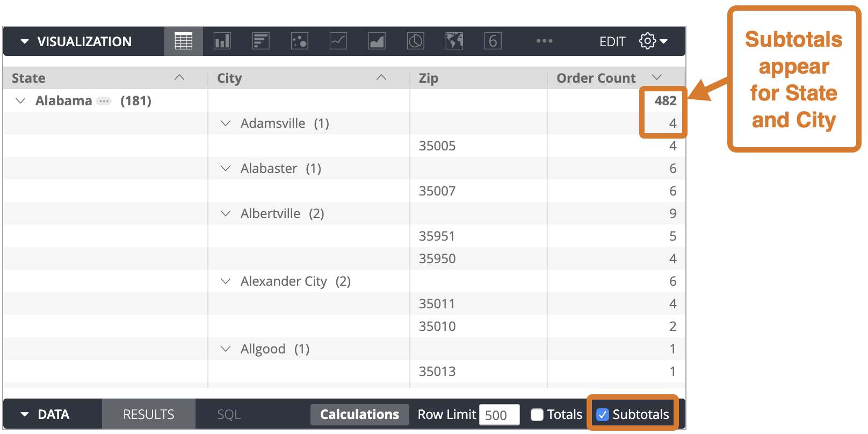Collapse the Alabama state row
This screenshot has height=434, width=868.
(x=20, y=101)
